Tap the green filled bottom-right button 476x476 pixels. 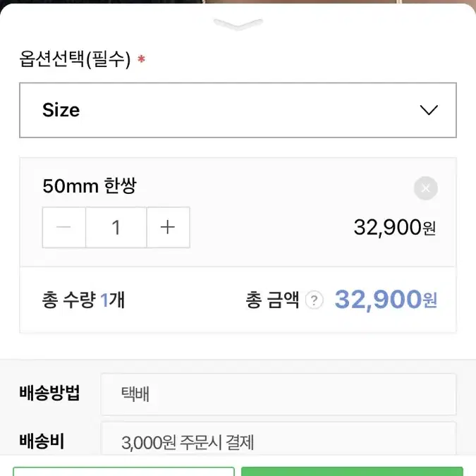click(352, 472)
